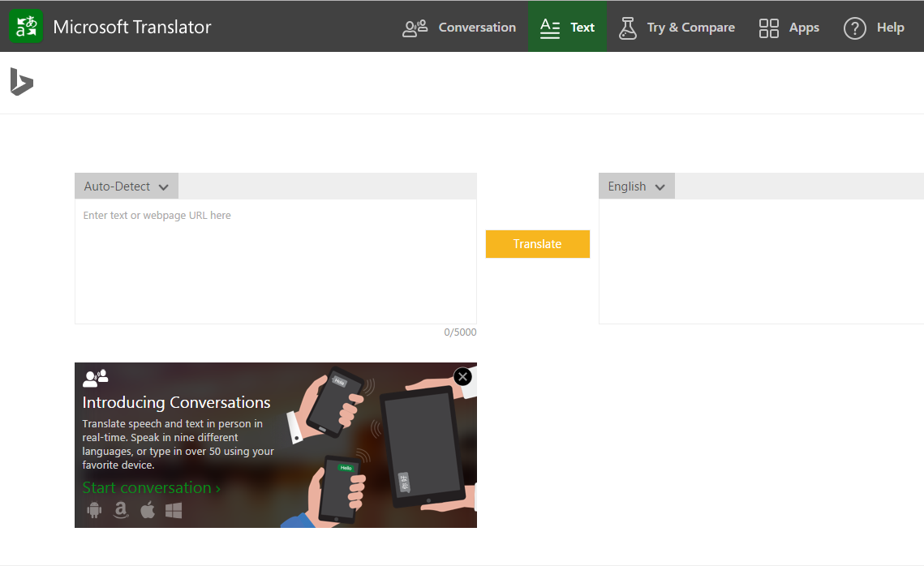Image resolution: width=924 pixels, height=566 pixels.
Task: Click the Apps grid icon
Action: [768, 28]
